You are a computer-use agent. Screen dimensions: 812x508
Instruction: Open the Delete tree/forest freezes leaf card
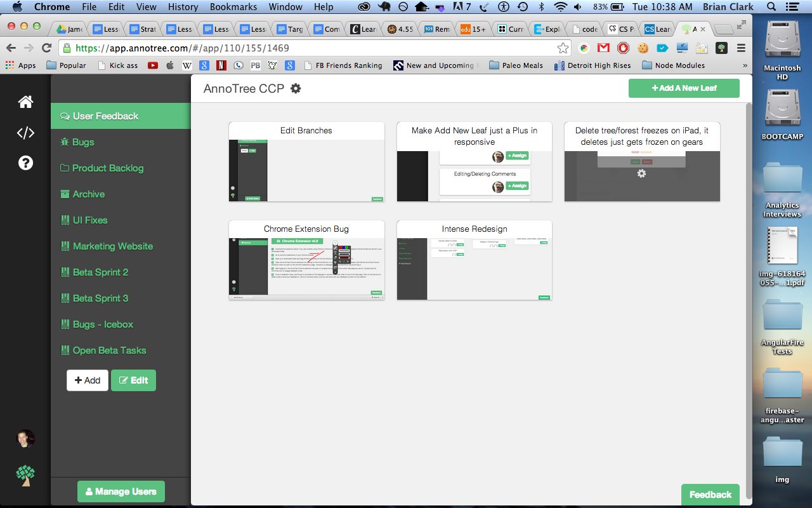[642, 162]
